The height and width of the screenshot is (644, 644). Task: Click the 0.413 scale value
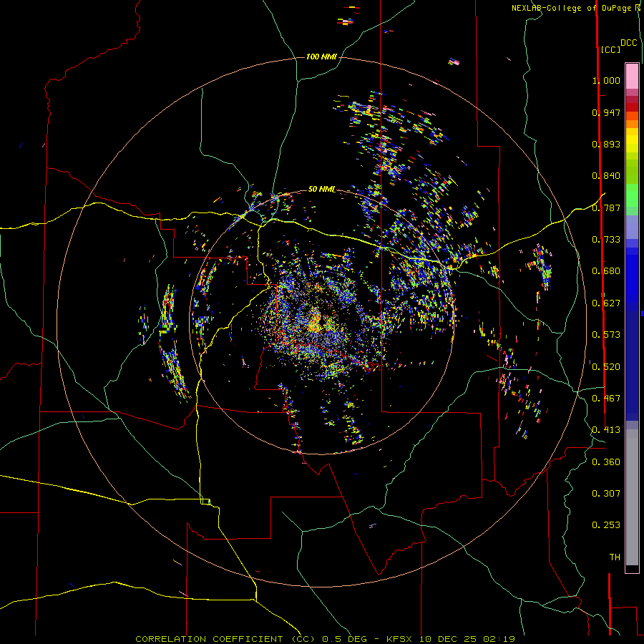tap(606, 430)
